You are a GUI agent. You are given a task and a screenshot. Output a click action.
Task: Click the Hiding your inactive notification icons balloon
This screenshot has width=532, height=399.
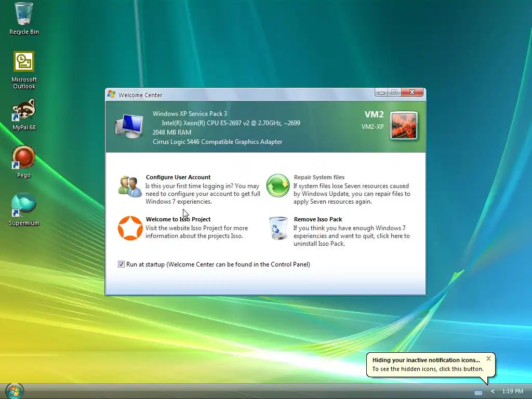[431, 365]
